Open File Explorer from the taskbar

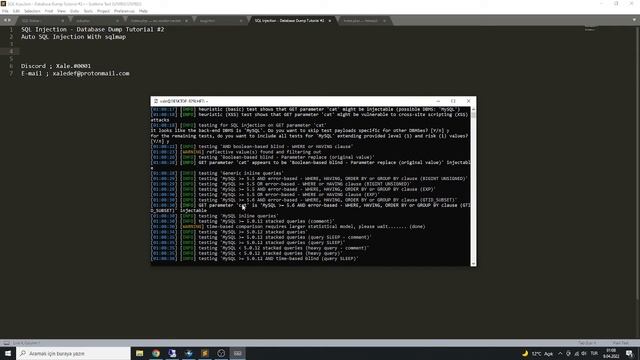140,353
